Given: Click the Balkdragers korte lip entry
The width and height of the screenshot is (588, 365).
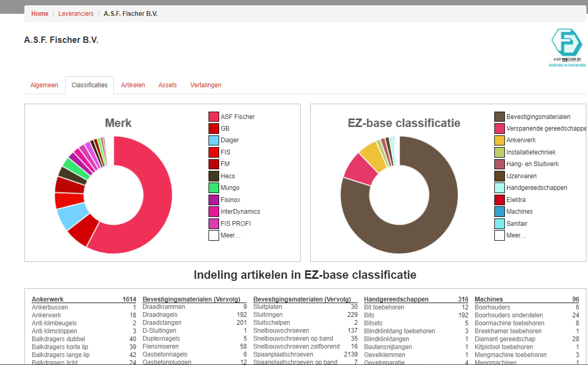Looking at the screenshot, I should (84, 346).
